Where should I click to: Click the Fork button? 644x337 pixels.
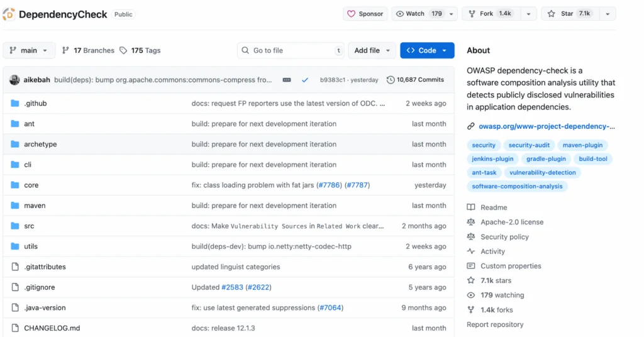pos(491,14)
